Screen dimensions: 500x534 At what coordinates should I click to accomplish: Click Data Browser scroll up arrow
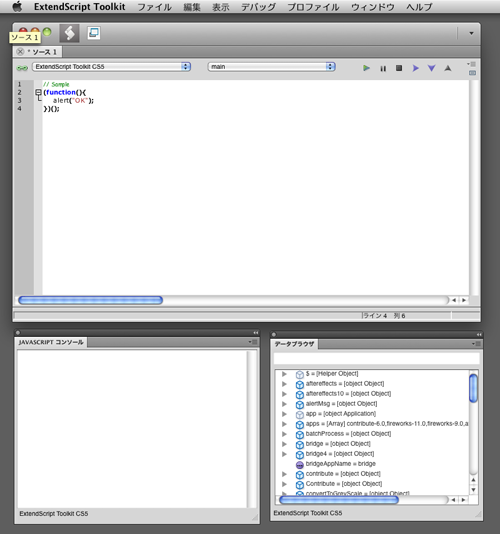pyautogui.click(x=473, y=480)
